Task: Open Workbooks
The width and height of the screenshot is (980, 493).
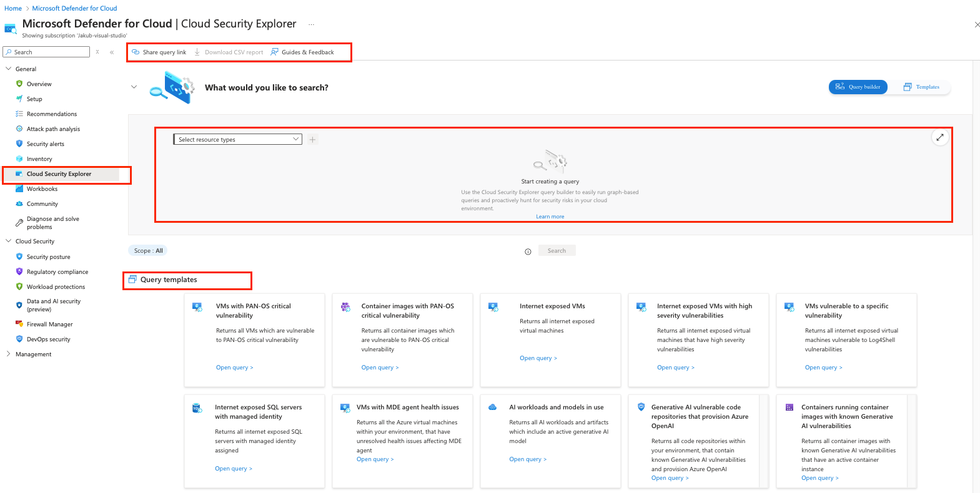Action: 42,189
